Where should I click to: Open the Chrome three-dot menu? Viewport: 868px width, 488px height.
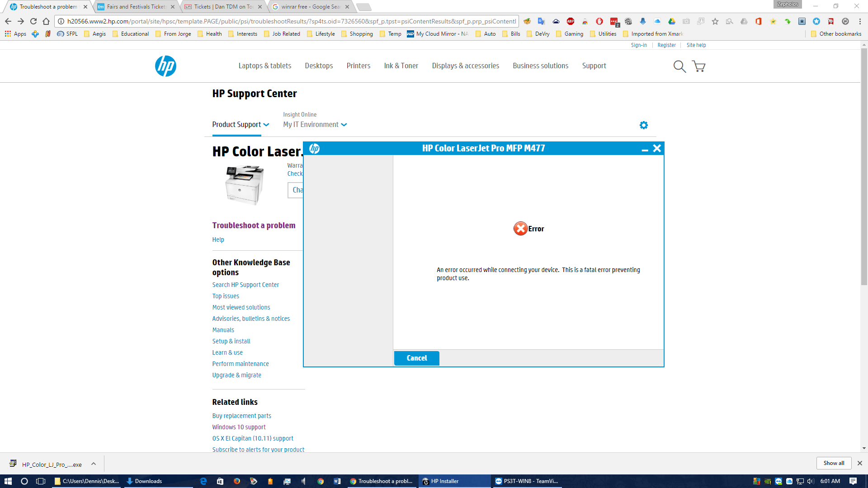tap(860, 21)
